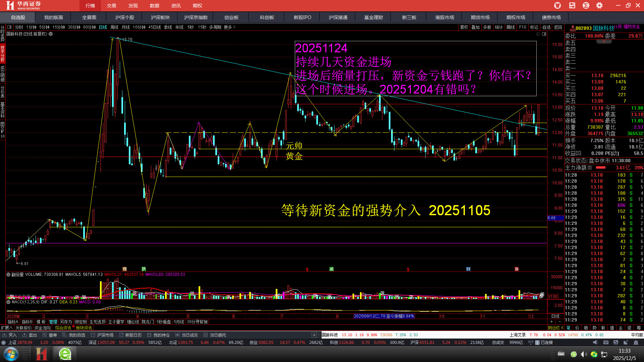Open the keyboard wizard icon in status bar

[x=606, y=342]
